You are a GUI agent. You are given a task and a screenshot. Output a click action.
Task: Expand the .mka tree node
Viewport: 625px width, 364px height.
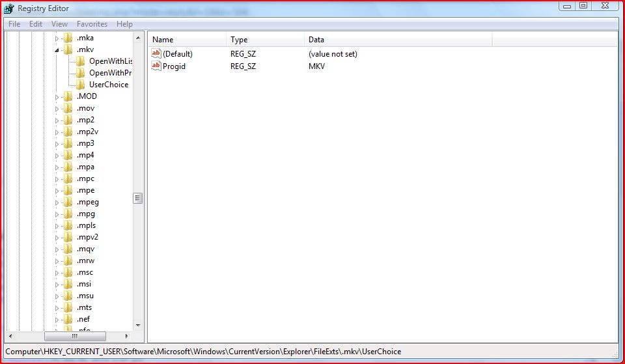coord(57,38)
